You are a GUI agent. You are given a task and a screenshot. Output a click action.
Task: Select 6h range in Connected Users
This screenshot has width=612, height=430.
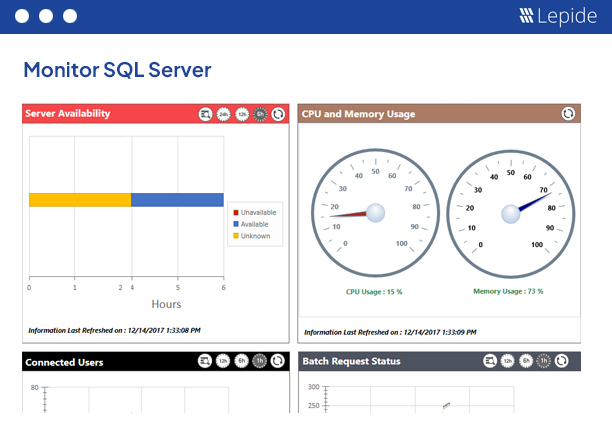click(242, 361)
